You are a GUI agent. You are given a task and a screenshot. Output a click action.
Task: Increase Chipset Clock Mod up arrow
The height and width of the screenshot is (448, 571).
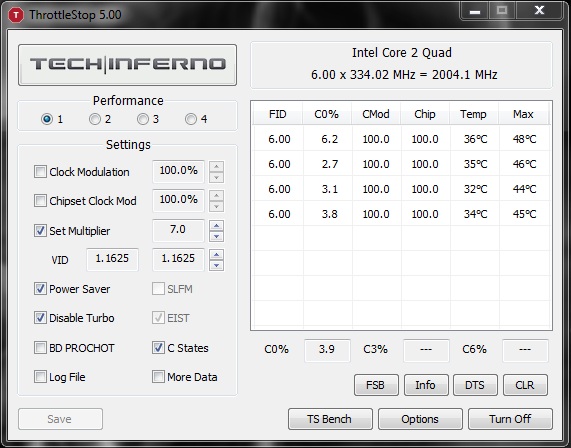point(217,196)
